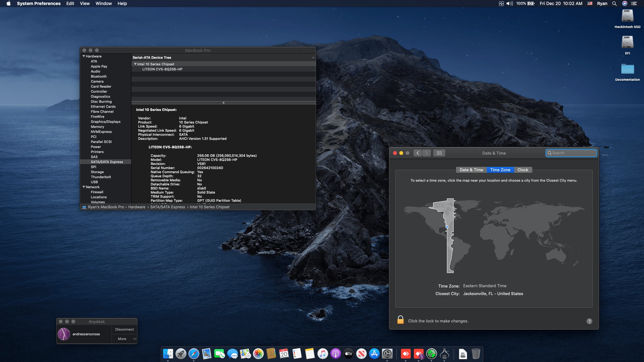Open Siri from the menu bar
Screen dimensions: 644x362
[625, 3]
